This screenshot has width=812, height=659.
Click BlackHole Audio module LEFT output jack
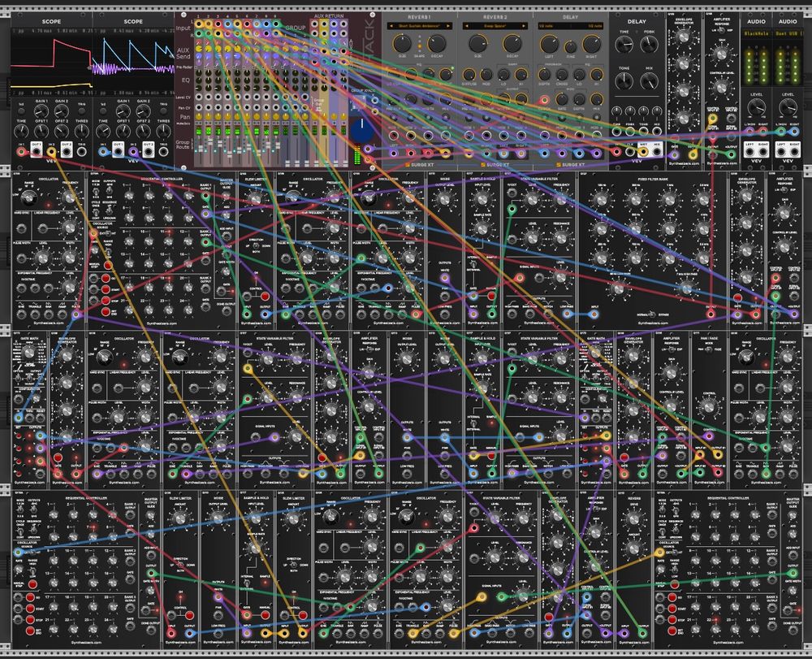click(x=749, y=152)
